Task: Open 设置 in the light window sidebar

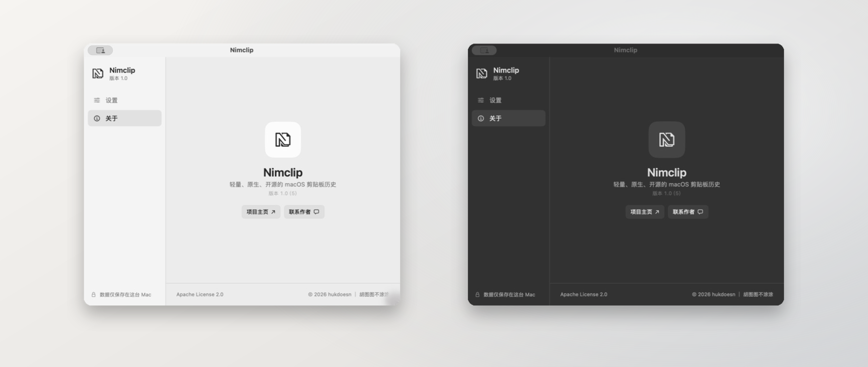Action: click(125, 100)
